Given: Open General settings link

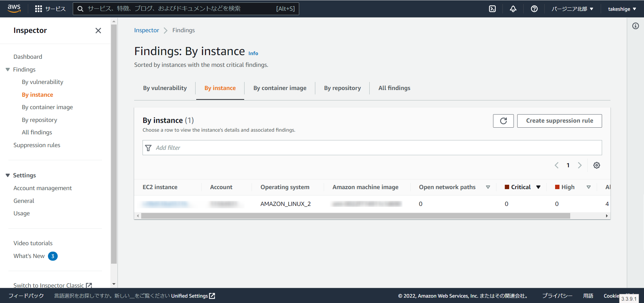Looking at the screenshot, I should [x=24, y=201].
